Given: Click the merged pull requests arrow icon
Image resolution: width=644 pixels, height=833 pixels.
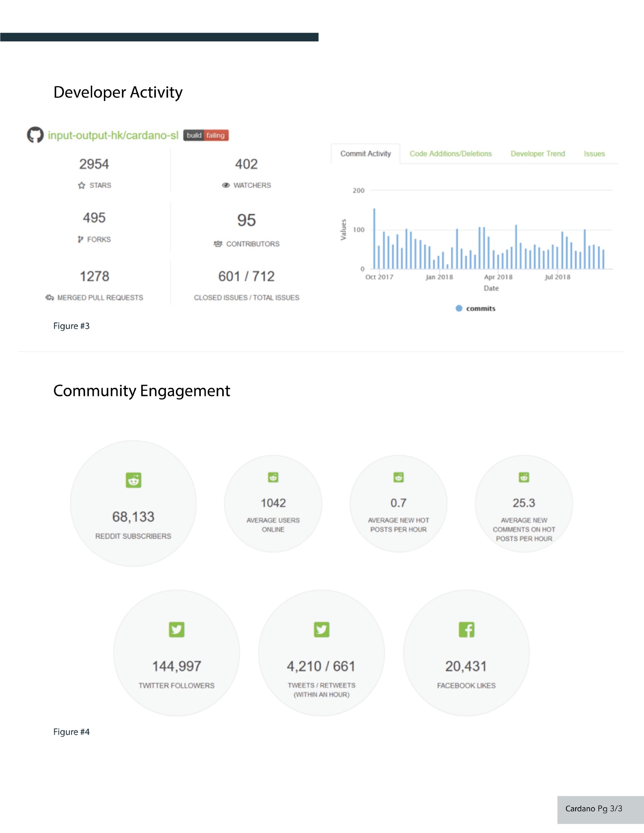Looking at the screenshot, I should [50, 297].
